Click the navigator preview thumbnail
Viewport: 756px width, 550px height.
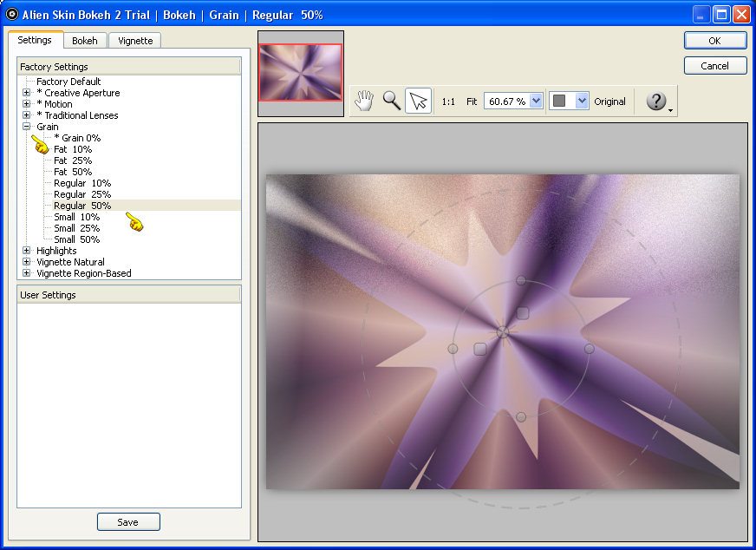click(301, 73)
